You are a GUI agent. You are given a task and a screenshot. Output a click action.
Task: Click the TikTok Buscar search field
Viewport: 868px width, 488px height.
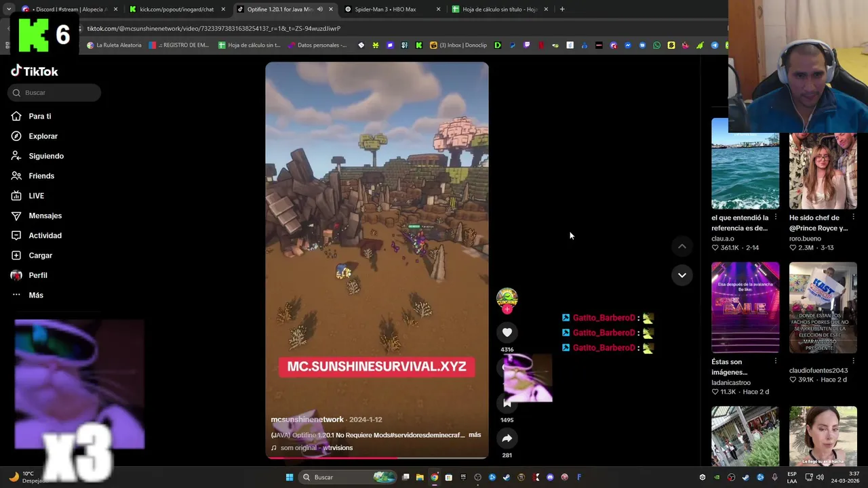pyautogui.click(x=54, y=93)
